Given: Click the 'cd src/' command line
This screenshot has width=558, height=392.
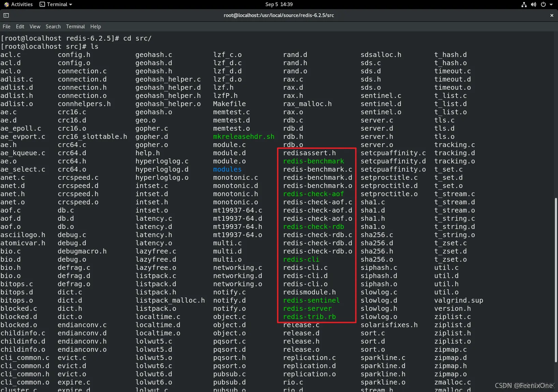Looking at the screenshot, I should coord(76,38).
